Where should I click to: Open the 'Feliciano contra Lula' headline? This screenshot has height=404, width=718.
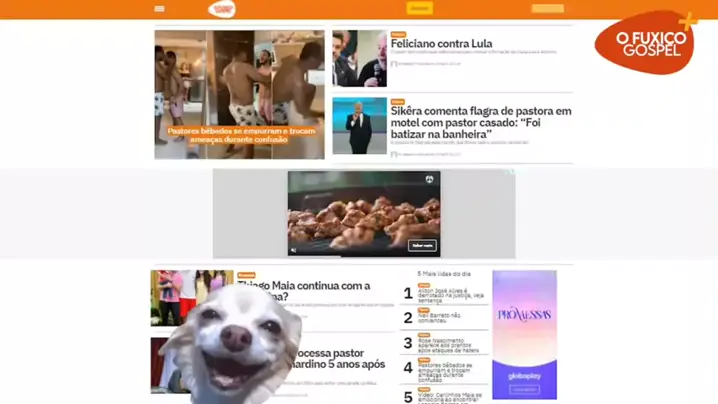click(x=441, y=45)
